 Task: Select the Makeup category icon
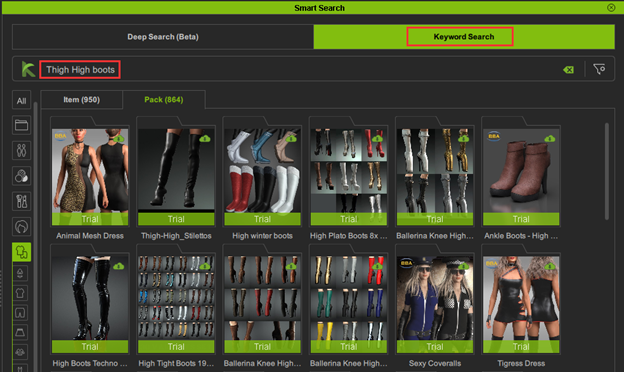[21, 201]
